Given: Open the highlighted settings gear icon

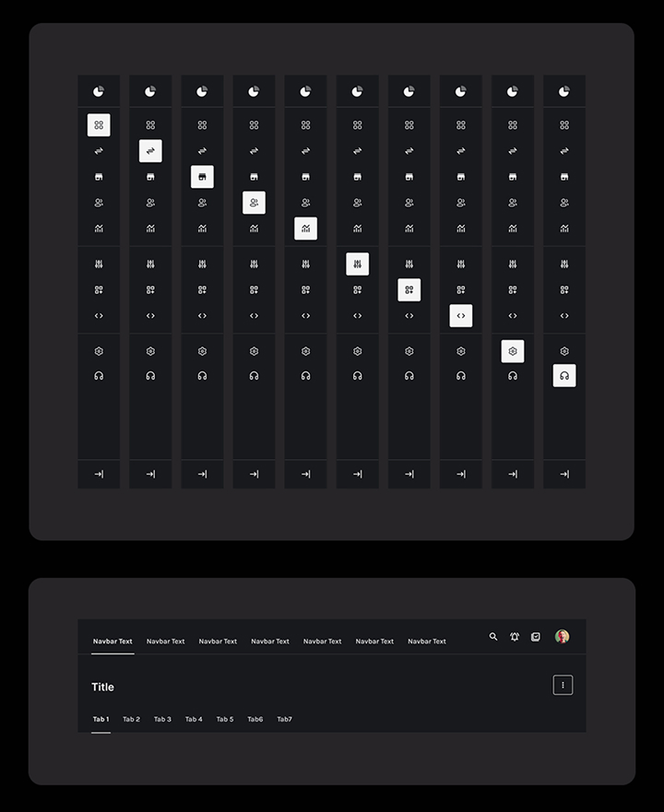Looking at the screenshot, I should [x=512, y=351].
